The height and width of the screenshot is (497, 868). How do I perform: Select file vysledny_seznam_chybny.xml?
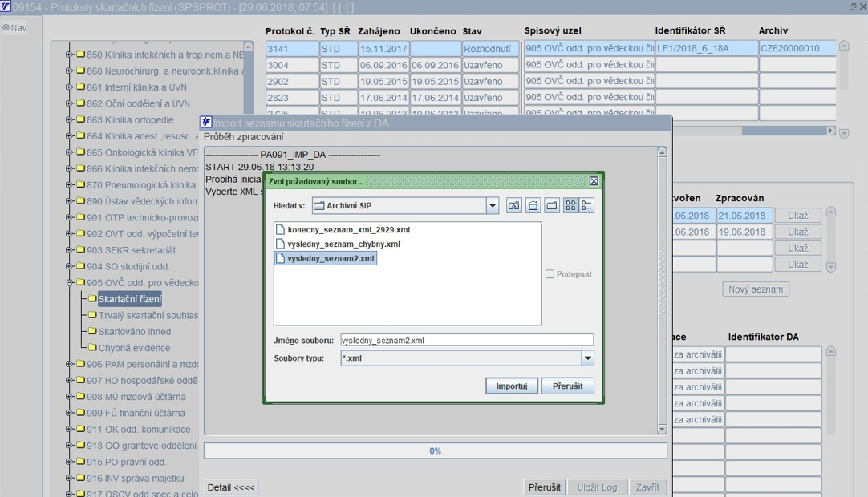(338, 244)
